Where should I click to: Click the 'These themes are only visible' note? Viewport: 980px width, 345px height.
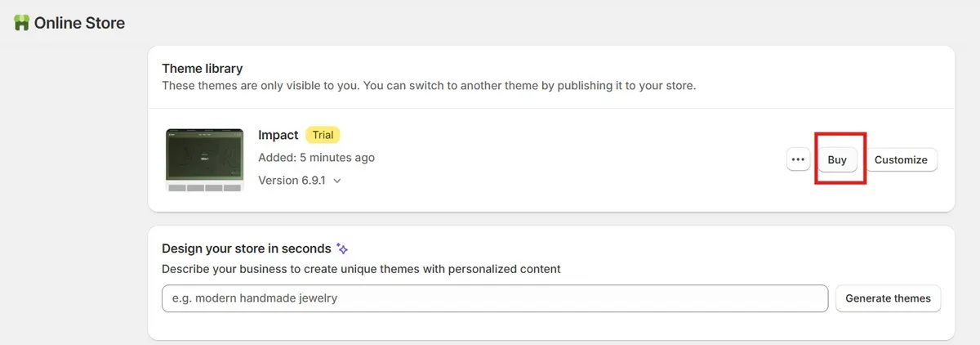click(429, 85)
